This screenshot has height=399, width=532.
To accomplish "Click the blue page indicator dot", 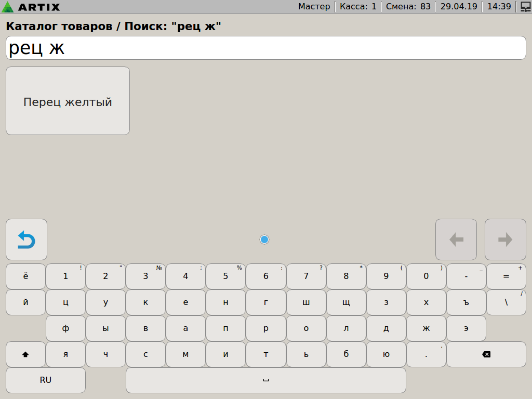I will point(264,240).
